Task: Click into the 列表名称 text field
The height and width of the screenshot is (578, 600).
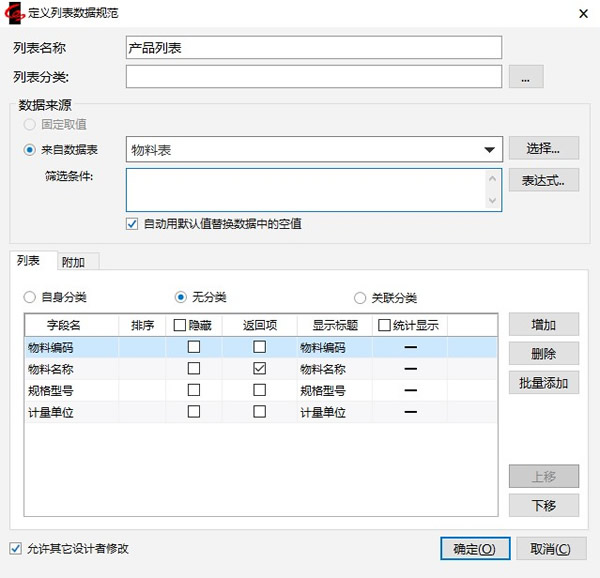Action: [x=313, y=47]
